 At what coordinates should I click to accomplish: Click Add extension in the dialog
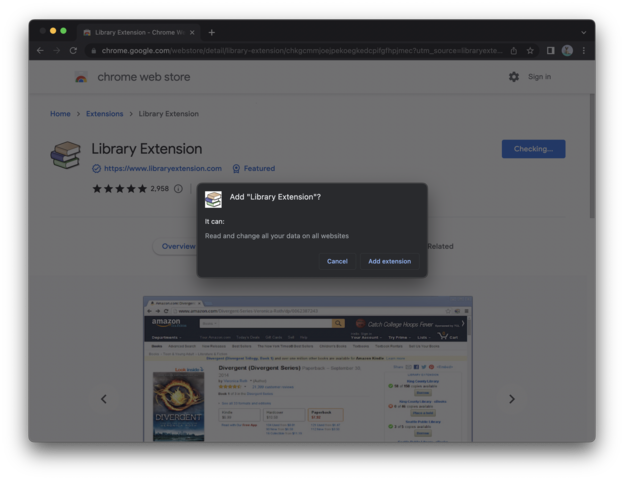389,261
